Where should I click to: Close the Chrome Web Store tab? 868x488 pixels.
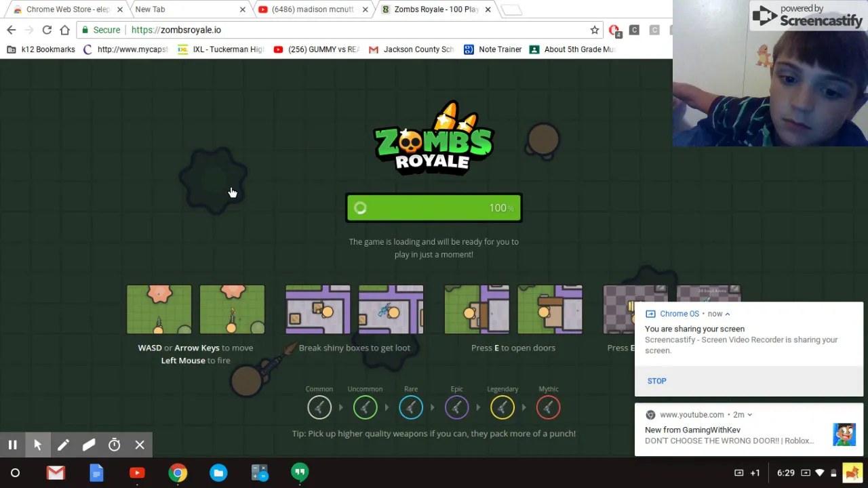tap(120, 9)
